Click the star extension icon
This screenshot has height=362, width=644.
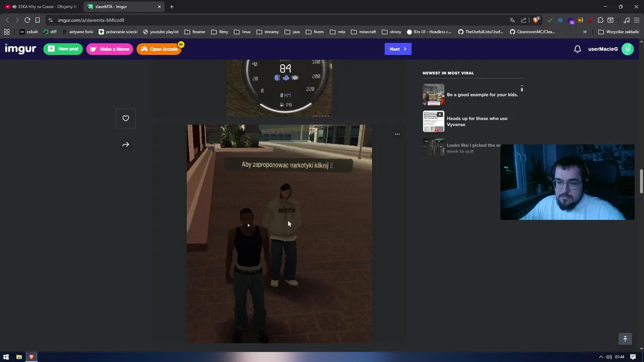580,20
